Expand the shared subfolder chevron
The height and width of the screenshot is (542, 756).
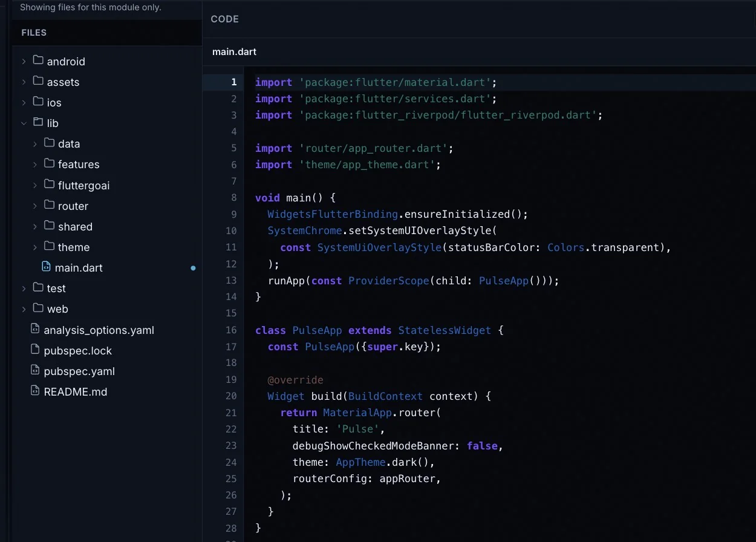click(35, 227)
